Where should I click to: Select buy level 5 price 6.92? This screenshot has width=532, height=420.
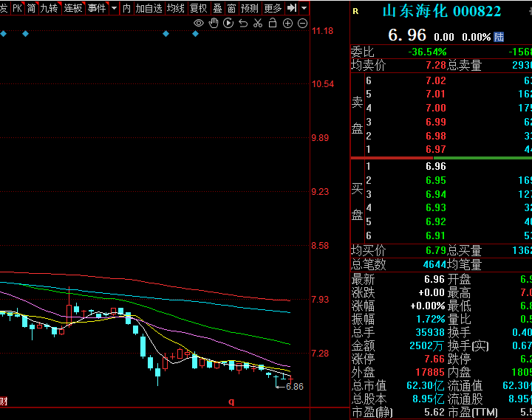[436, 221]
